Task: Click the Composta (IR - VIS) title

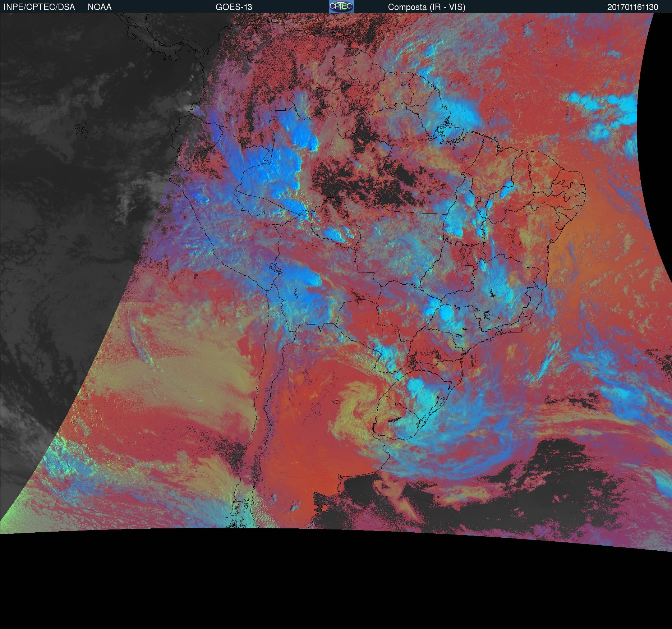Action: pos(427,7)
